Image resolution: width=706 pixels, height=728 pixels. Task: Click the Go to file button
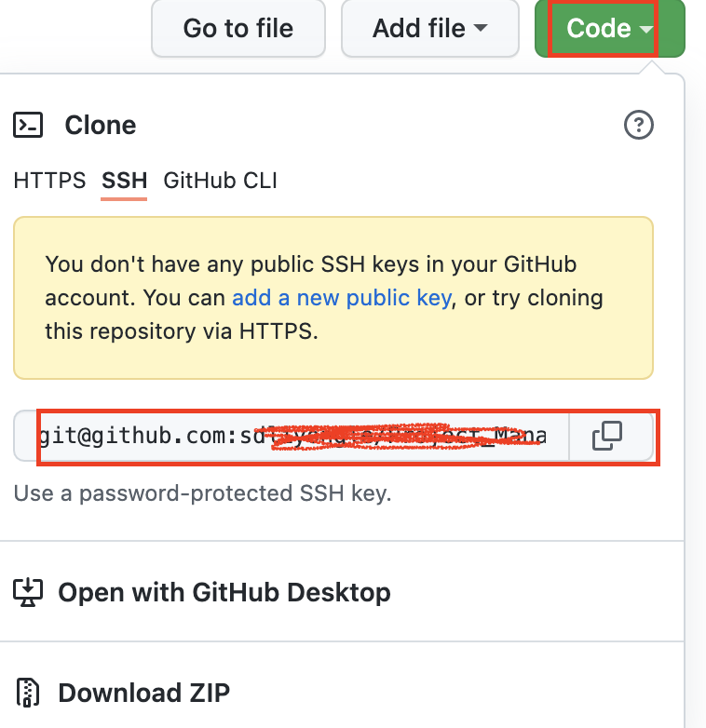tap(238, 28)
